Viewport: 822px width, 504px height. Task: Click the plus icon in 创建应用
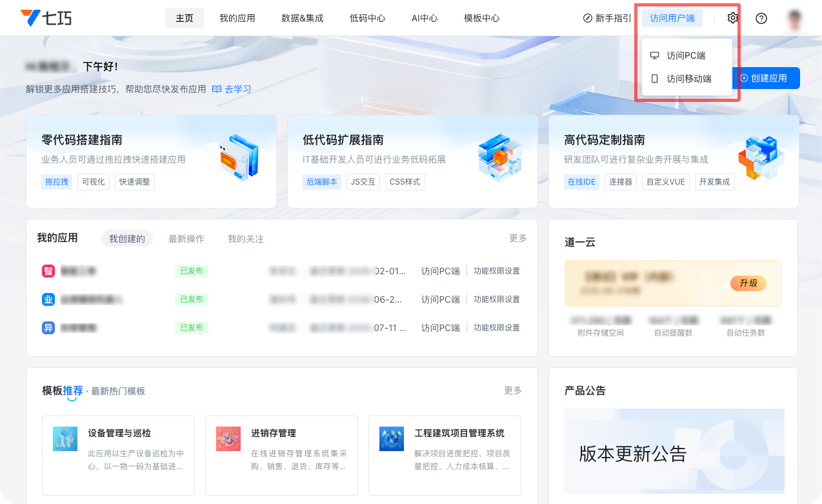click(744, 78)
